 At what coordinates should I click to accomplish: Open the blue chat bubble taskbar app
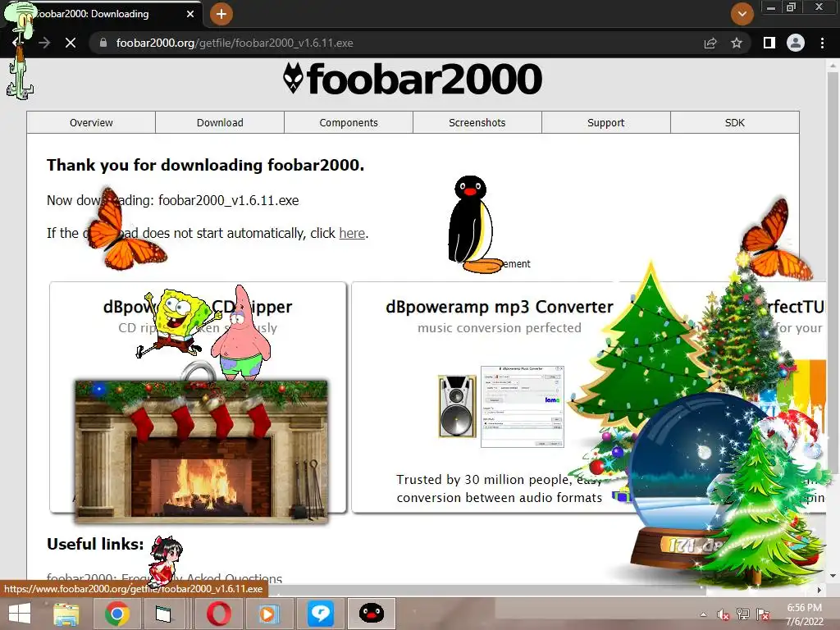point(321,614)
